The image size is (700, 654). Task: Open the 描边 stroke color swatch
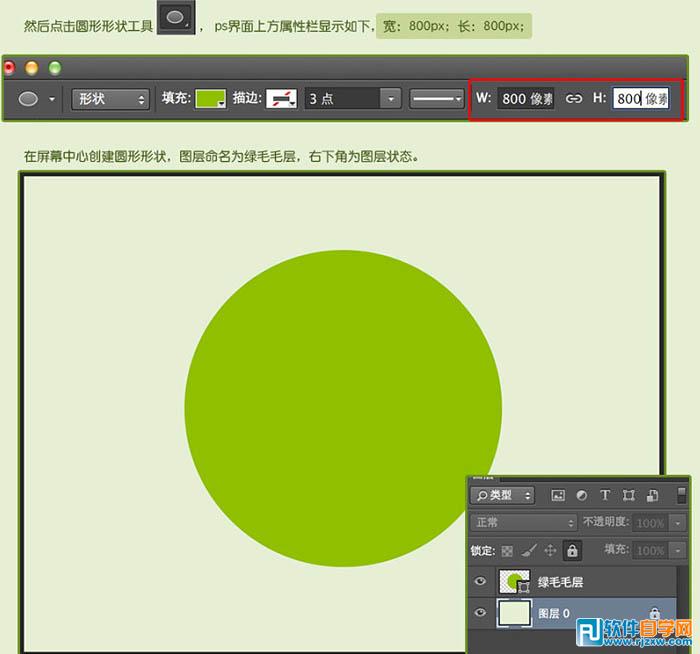pyautogui.click(x=281, y=99)
